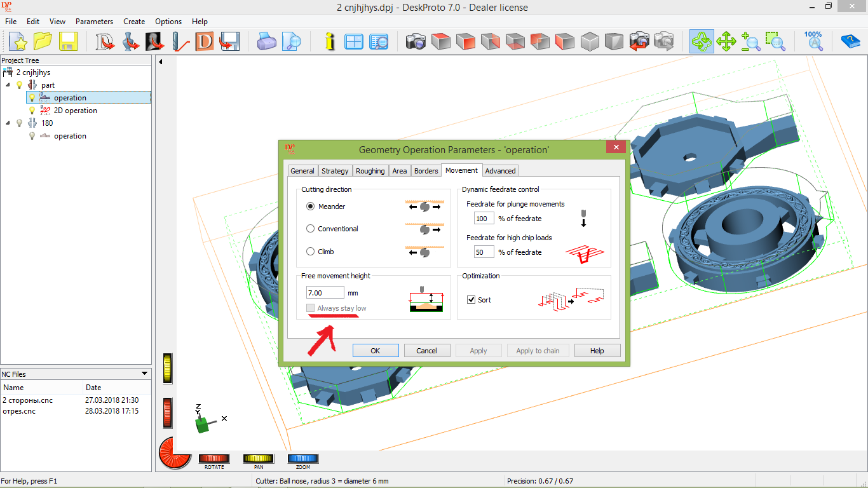Switch to the Strategy tab
Viewport: 868px width, 488px height.
pos(335,171)
